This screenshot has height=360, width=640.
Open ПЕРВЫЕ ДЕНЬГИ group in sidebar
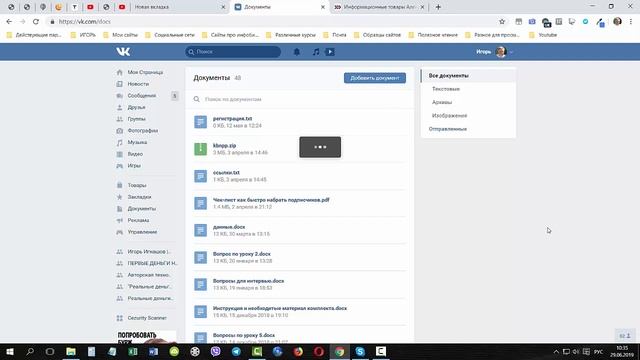pyautogui.click(x=152, y=263)
